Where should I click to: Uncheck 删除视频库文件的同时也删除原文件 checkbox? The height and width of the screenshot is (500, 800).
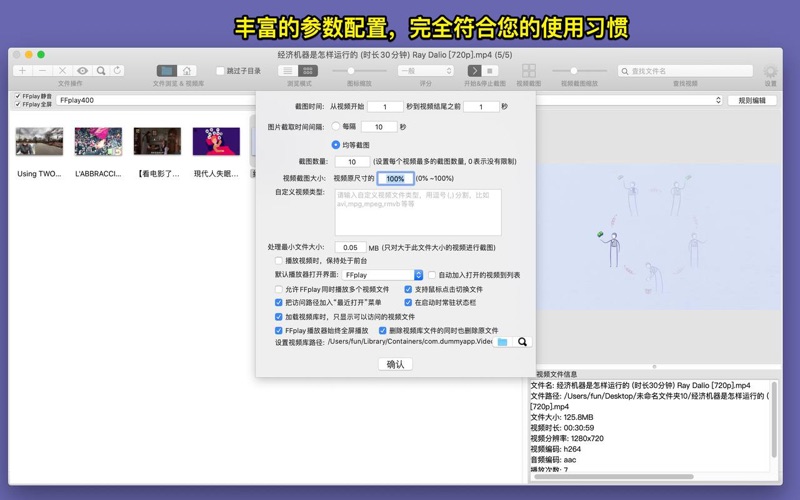point(383,331)
